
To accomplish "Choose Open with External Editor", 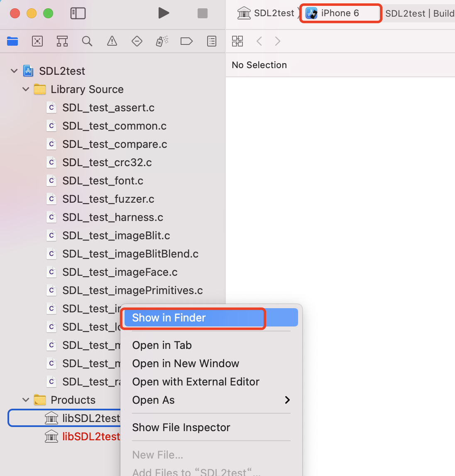I will [x=196, y=382].
